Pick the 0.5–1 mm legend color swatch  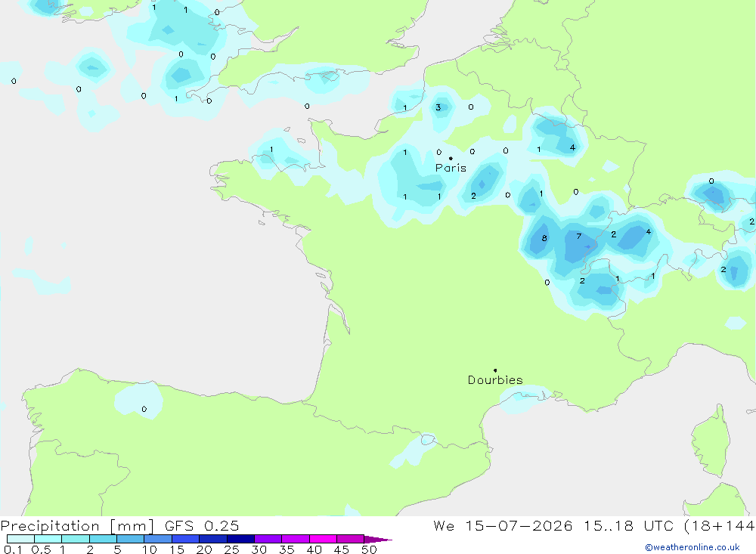pyautogui.click(x=48, y=539)
